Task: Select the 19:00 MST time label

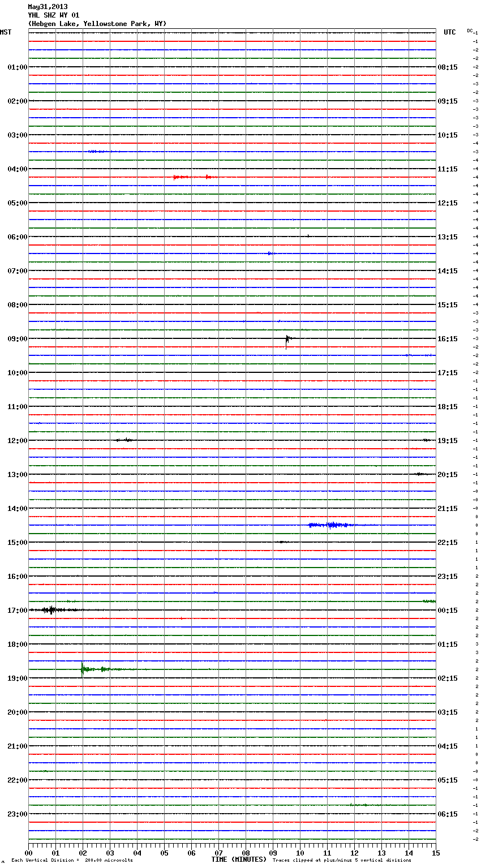Action: [x=18, y=678]
